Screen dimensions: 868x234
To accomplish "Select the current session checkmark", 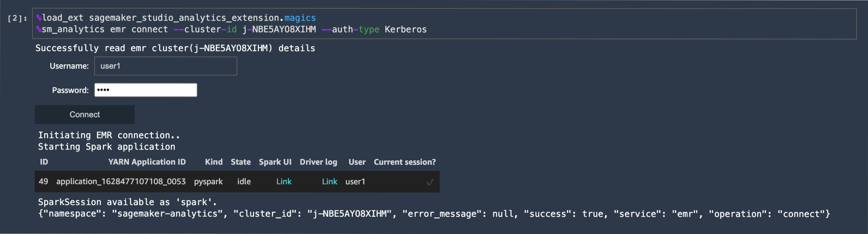I will coord(429,181).
